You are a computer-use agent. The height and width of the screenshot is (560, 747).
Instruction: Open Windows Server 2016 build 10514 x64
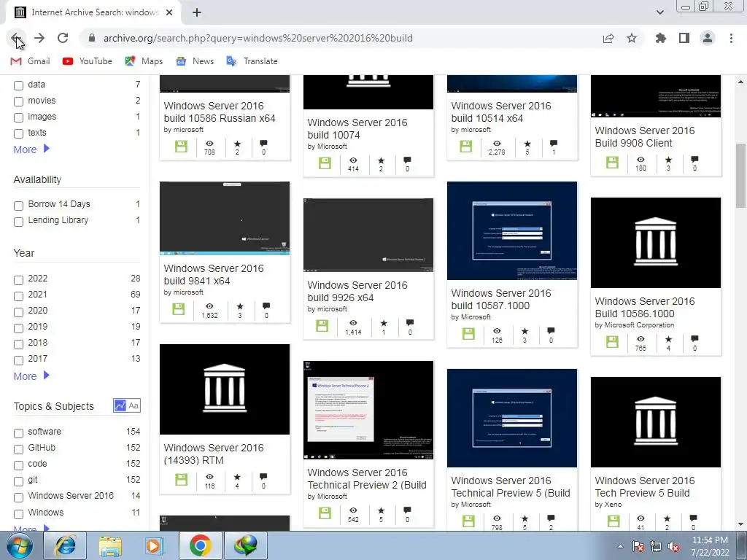point(500,112)
